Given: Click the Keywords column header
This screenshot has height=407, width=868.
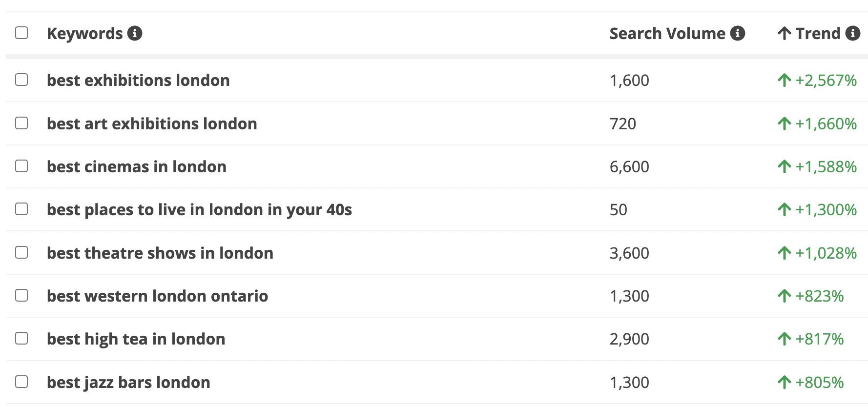Looking at the screenshot, I should pyautogui.click(x=85, y=33).
